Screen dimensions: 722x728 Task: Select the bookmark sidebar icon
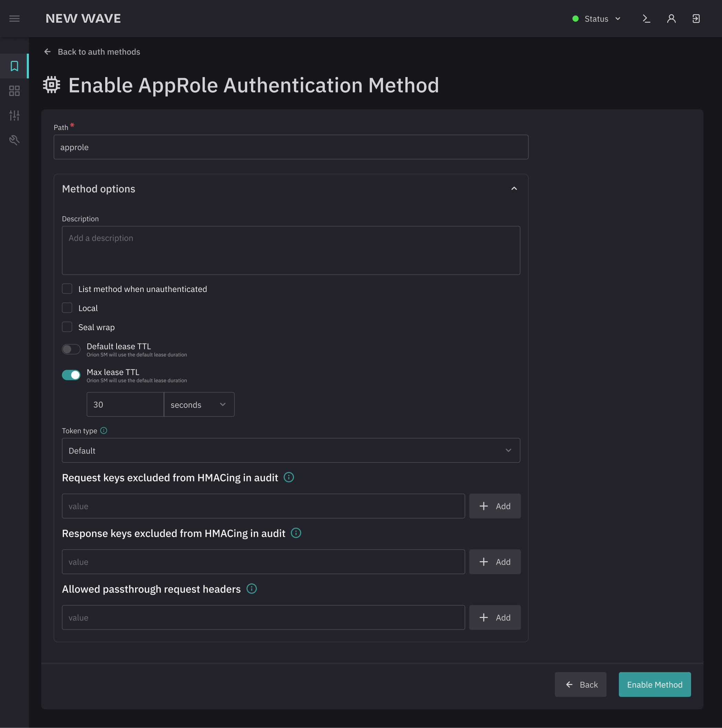(x=14, y=66)
